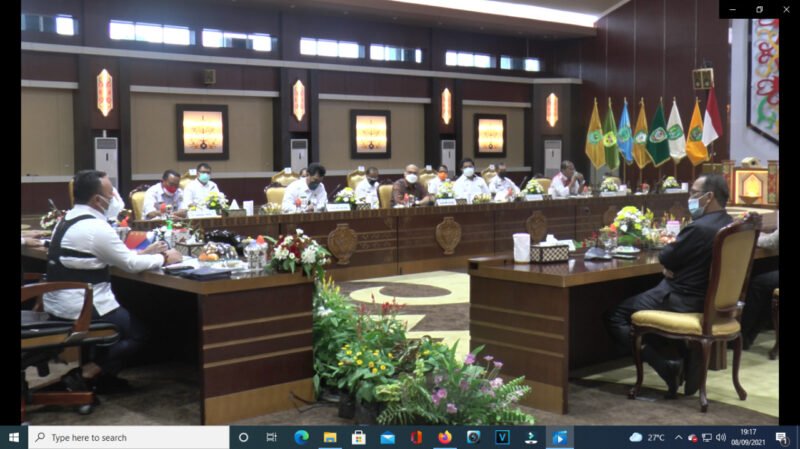The width and height of the screenshot is (800, 449).
Task: Switch to Firefox in the taskbar
Action: (x=444, y=437)
